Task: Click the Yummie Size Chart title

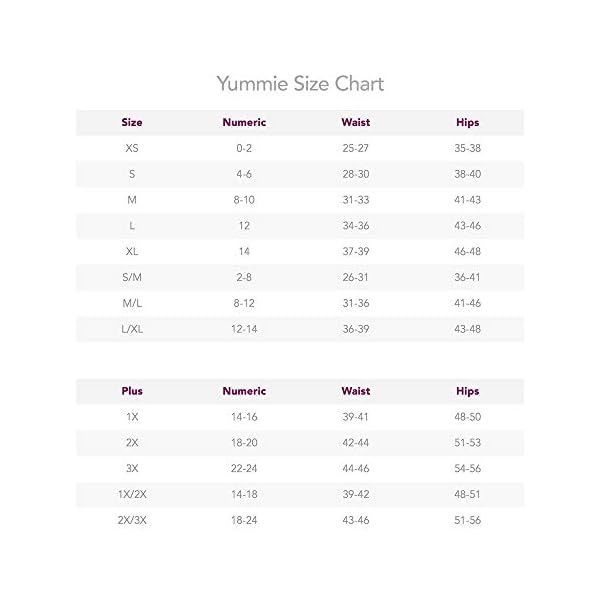Action: tap(300, 82)
